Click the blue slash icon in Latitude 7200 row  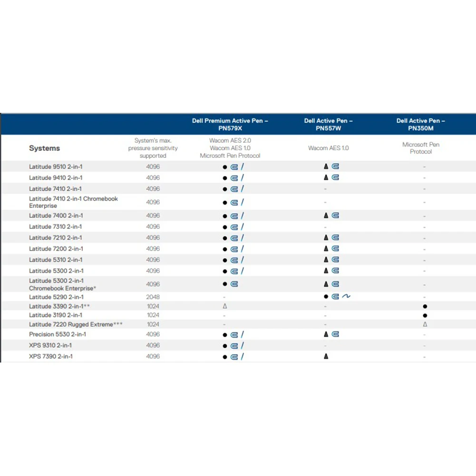[x=242, y=249]
